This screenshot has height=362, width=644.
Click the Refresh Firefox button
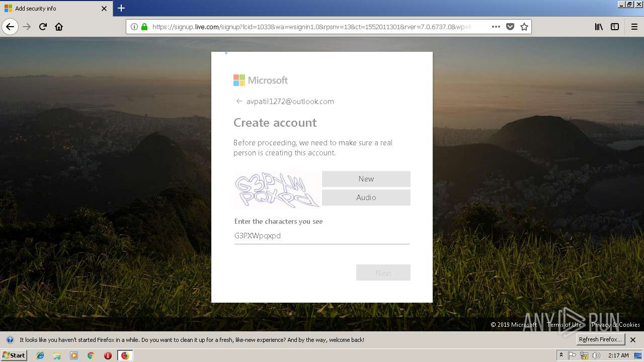(x=601, y=339)
